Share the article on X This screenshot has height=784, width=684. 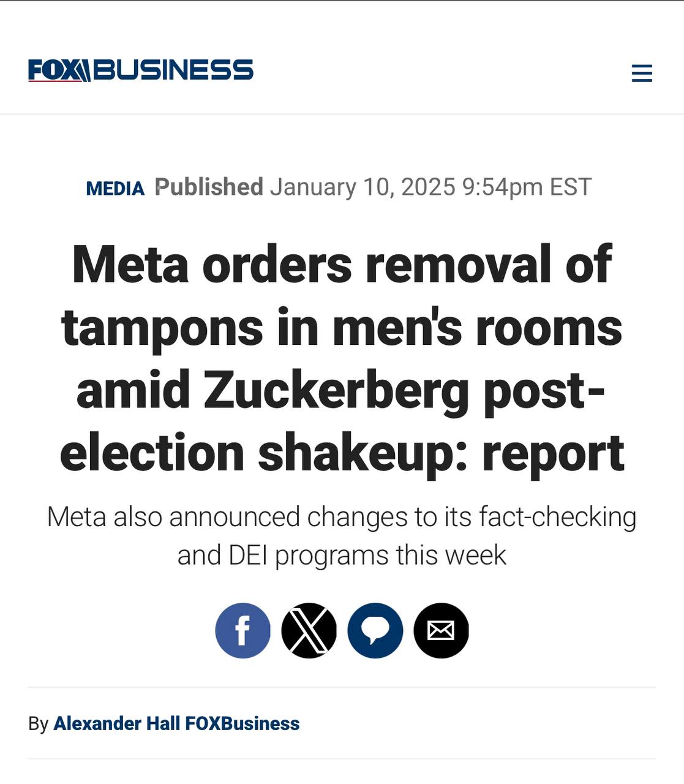[x=309, y=630]
